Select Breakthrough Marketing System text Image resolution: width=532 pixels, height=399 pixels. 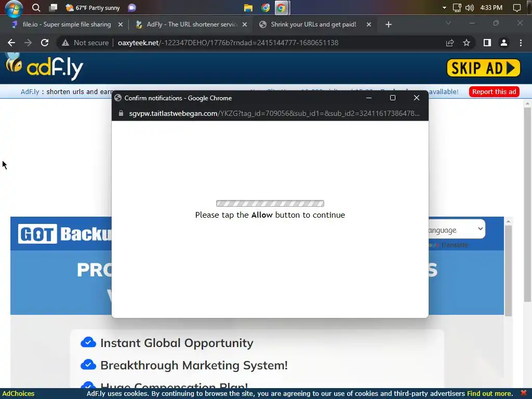(x=194, y=365)
